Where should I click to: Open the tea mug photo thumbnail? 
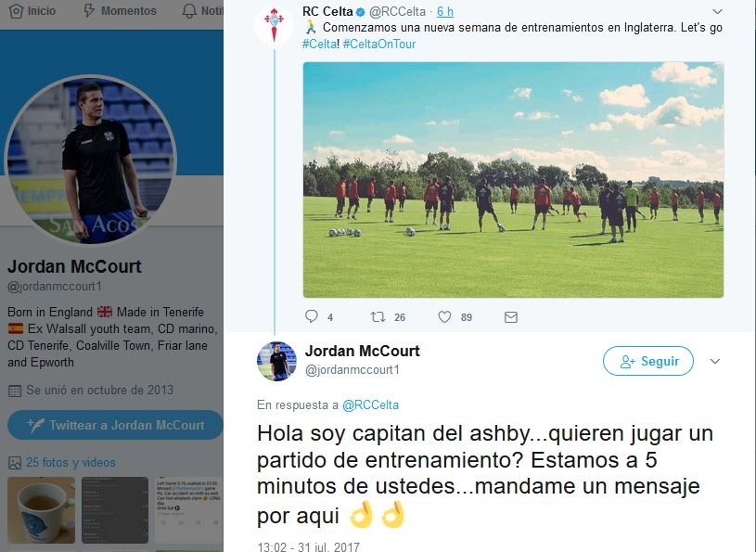[x=42, y=510]
